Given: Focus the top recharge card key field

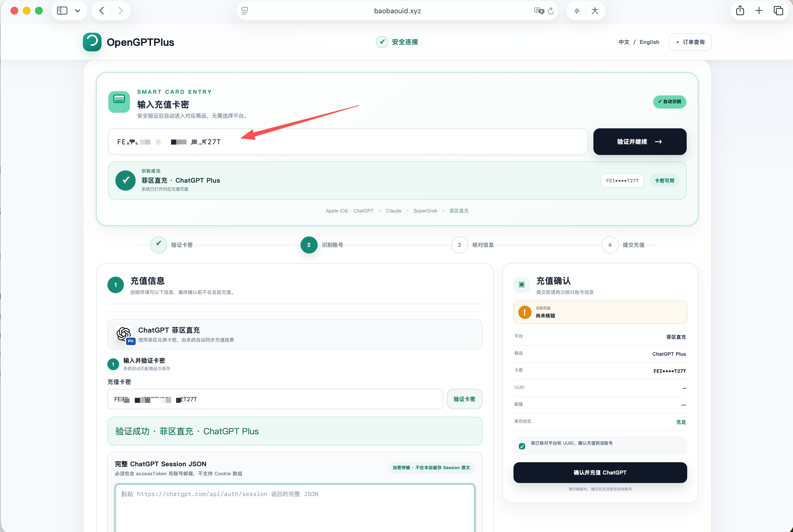Looking at the screenshot, I should pos(348,142).
